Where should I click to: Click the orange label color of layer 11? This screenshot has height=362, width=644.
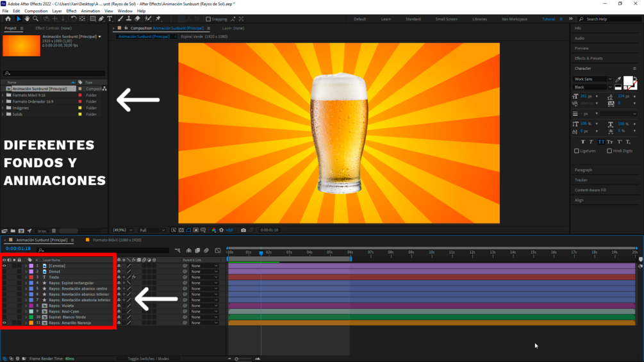tap(31, 323)
